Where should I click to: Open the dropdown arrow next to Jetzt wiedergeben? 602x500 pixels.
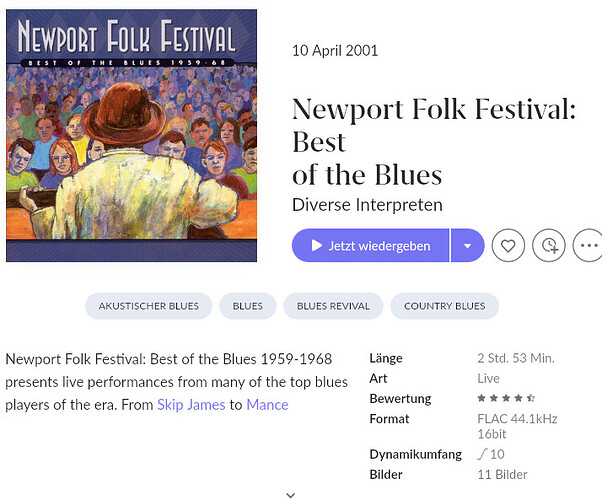click(x=467, y=245)
